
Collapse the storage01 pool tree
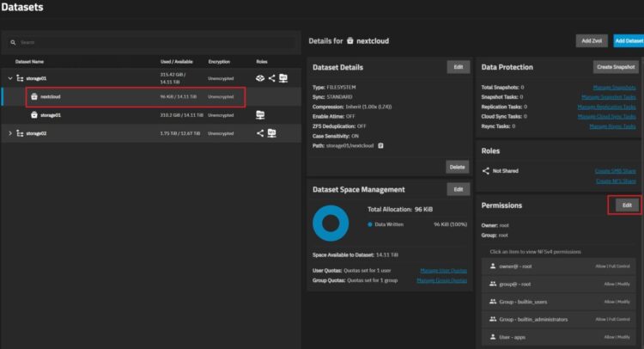(9, 78)
